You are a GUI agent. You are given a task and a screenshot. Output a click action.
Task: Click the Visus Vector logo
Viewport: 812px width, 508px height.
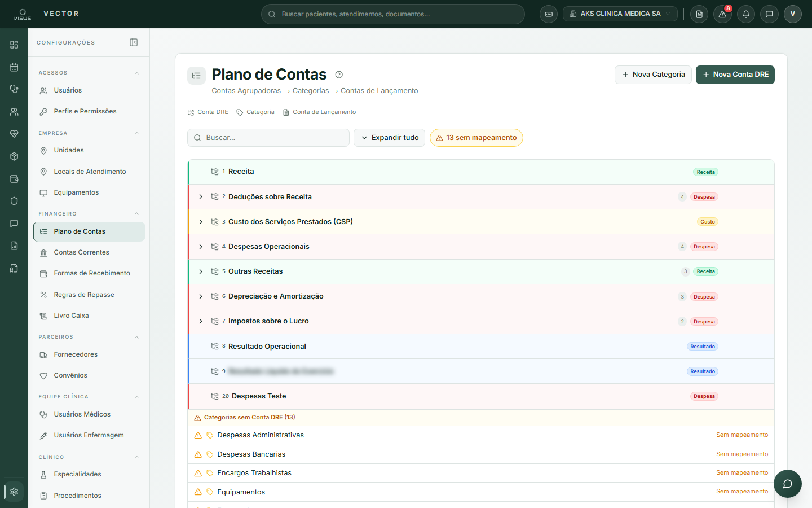(x=46, y=14)
